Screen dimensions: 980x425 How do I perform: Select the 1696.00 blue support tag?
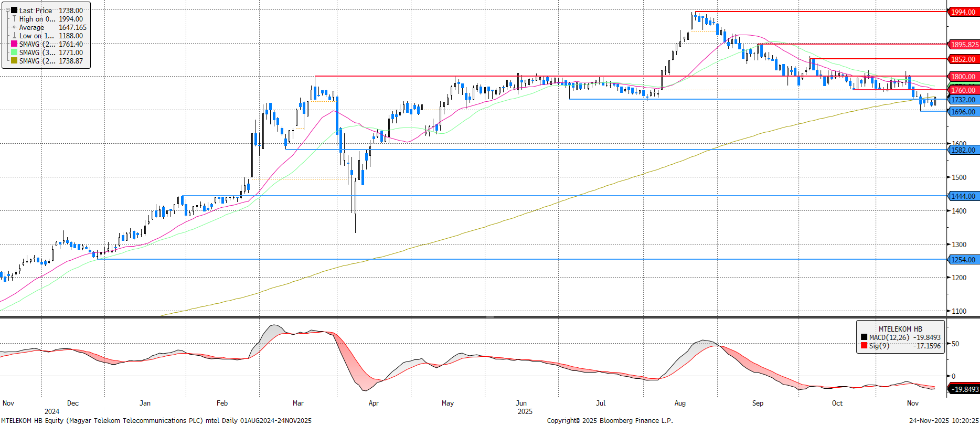tap(963, 112)
